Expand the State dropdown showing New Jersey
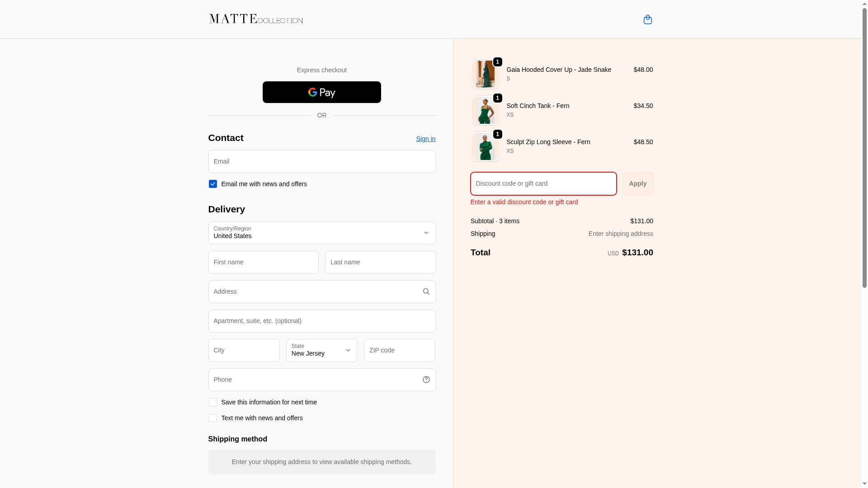868x488 pixels. click(x=321, y=350)
